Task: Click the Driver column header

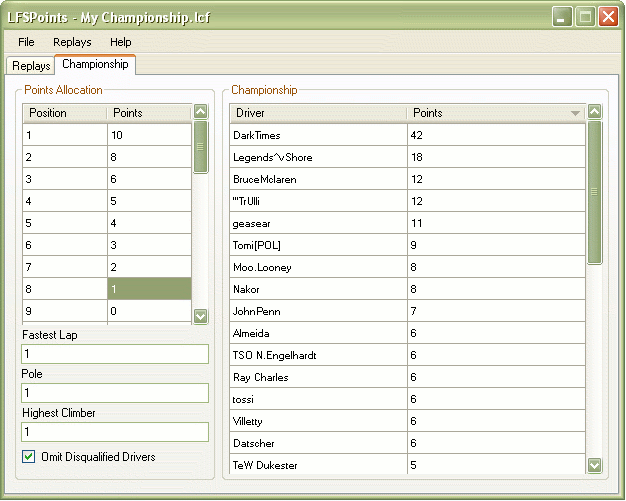Action: (318, 113)
